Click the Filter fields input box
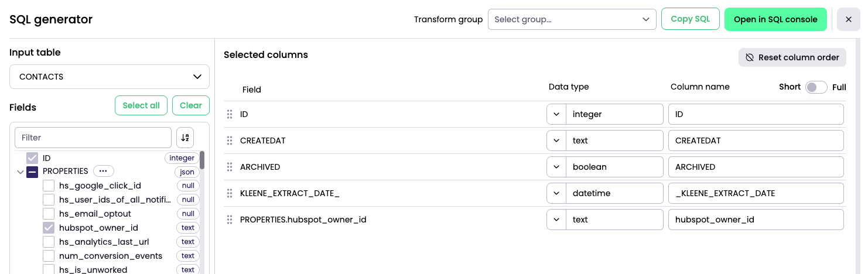Image resolution: width=868 pixels, height=274 pixels. tap(93, 138)
